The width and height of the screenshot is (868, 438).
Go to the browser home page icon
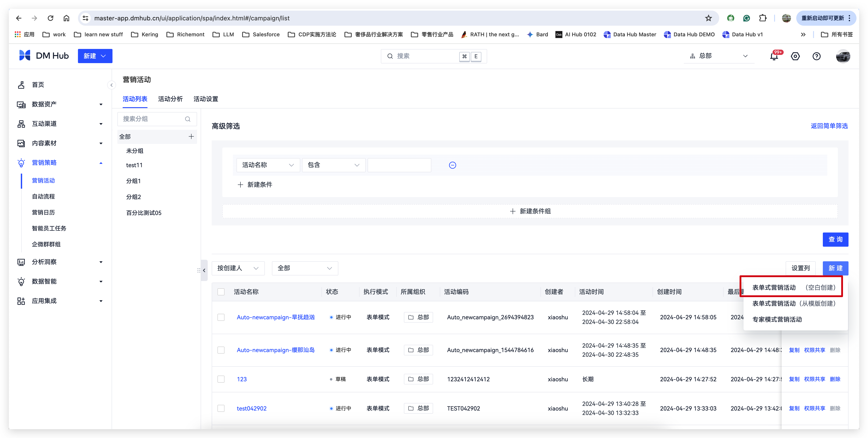coord(66,18)
